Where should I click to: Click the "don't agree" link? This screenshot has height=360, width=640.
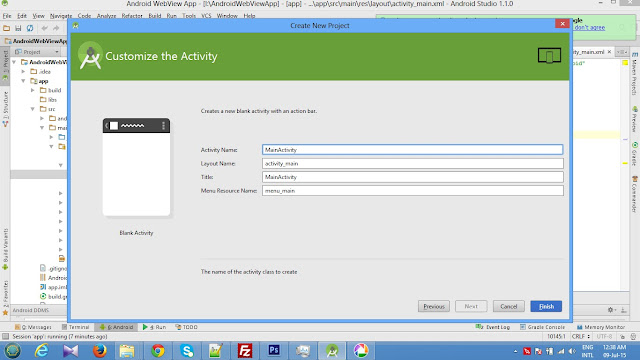tap(589, 27)
